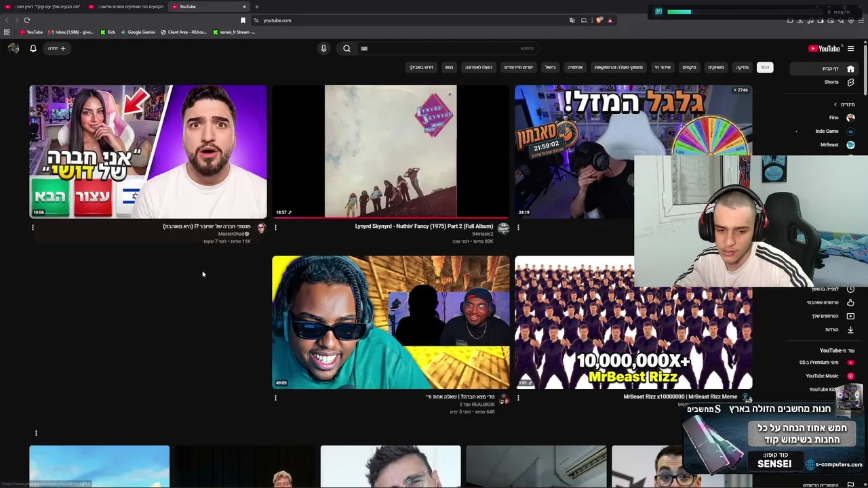Image resolution: width=868 pixels, height=488 pixels.
Task: Click the search magnifier button
Action: [x=347, y=48]
